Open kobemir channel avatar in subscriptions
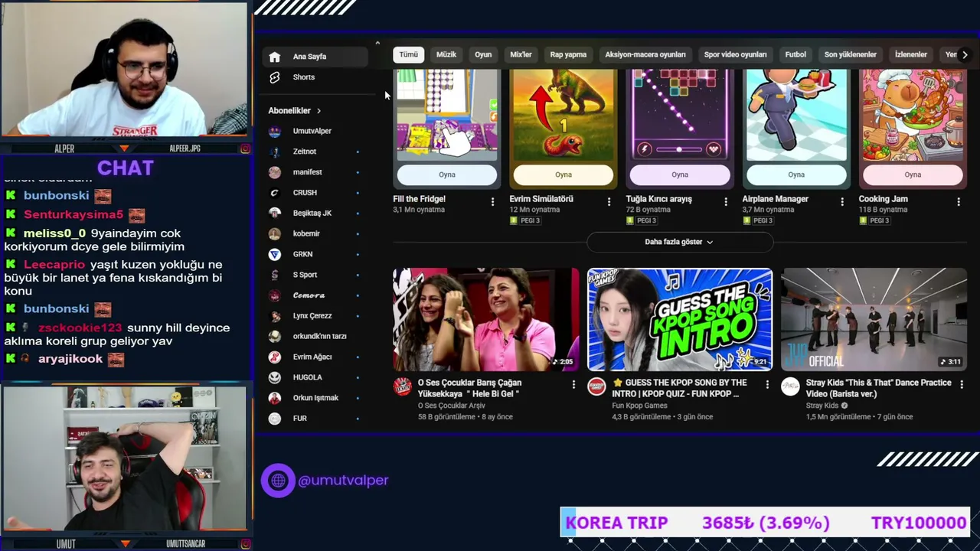The image size is (980, 551). (x=275, y=233)
